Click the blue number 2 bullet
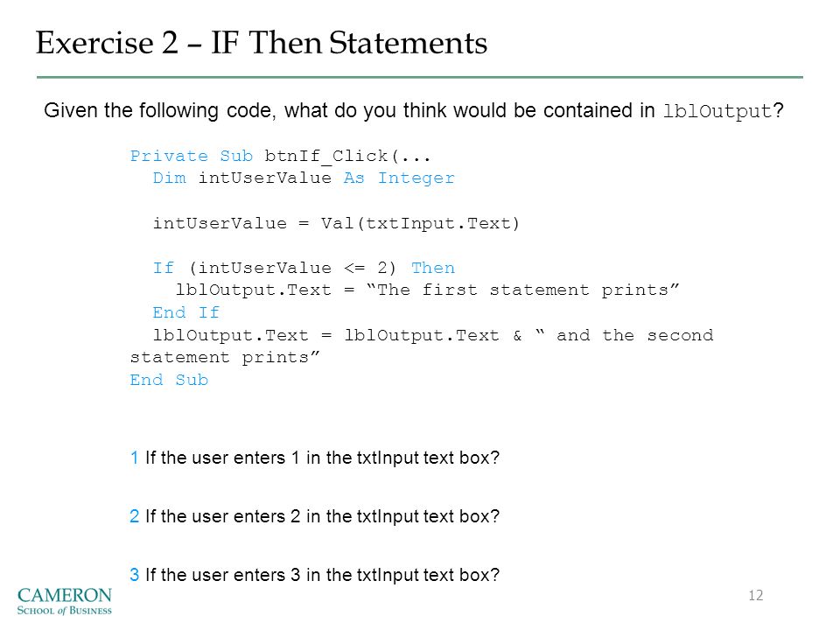The height and width of the screenshot is (630, 840). point(135,516)
